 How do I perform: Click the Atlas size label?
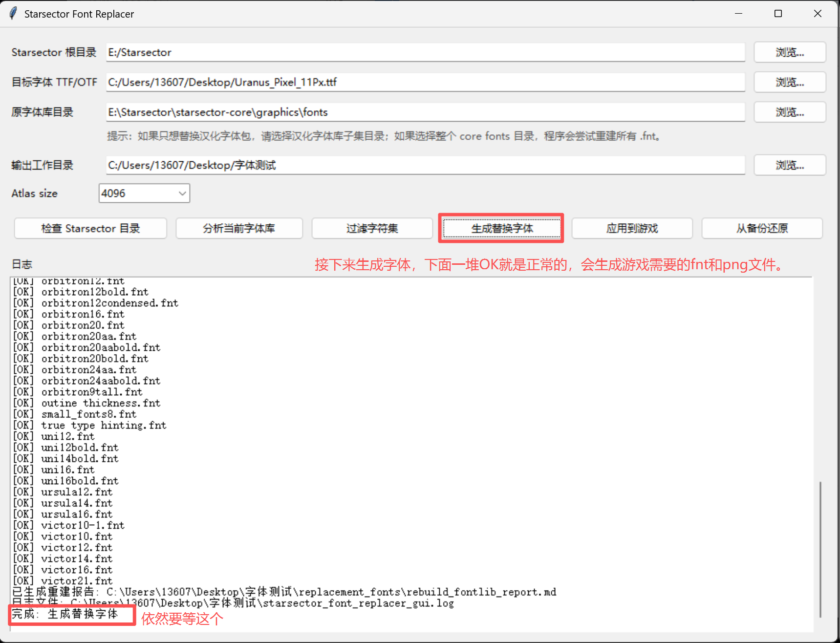(34, 193)
